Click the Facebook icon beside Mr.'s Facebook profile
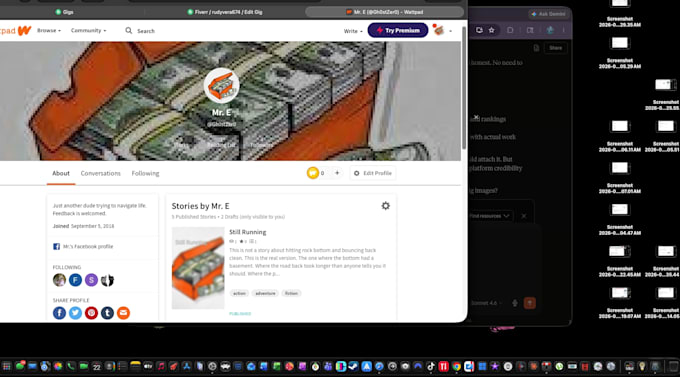680x377 pixels. [x=56, y=246]
